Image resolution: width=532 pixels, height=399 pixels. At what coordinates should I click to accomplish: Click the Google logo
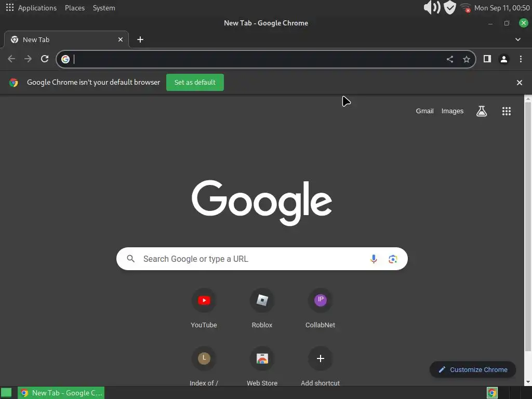pyautogui.click(x=262, y=203)
